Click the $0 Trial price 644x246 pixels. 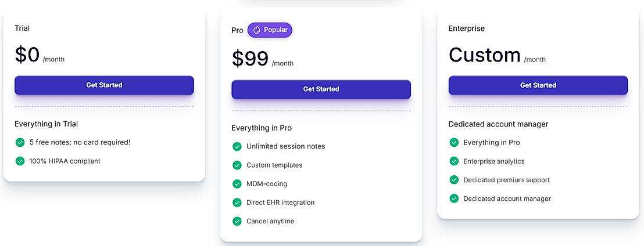pyautogui.click(x=27, y=55)
